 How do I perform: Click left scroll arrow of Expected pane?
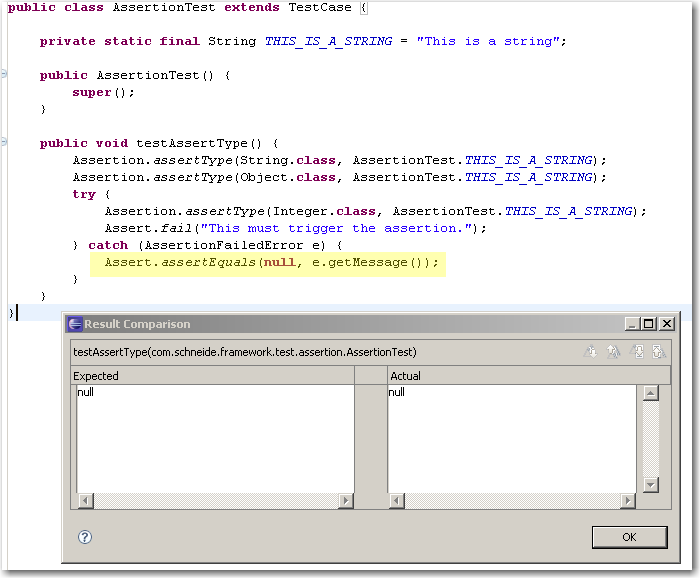click(83, 500)
